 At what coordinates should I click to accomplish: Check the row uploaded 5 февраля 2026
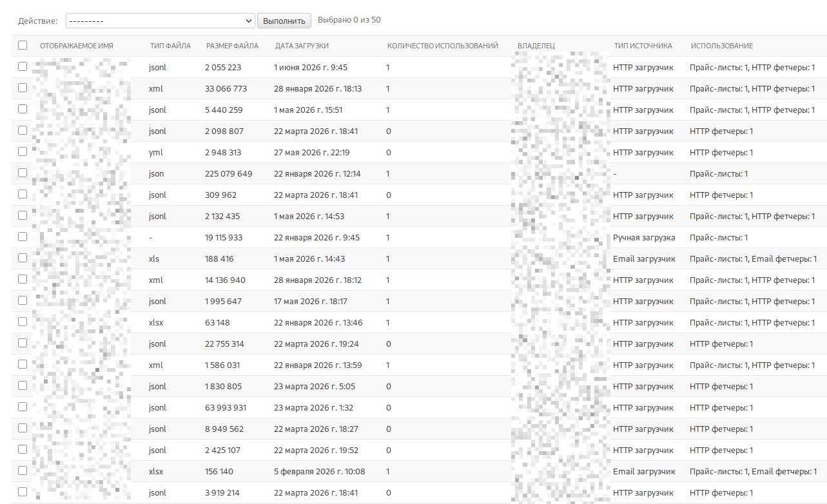tap(23, 470)
